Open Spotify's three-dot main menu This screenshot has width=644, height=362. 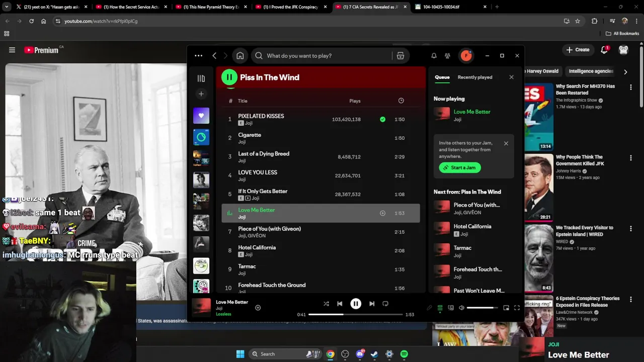198,56
